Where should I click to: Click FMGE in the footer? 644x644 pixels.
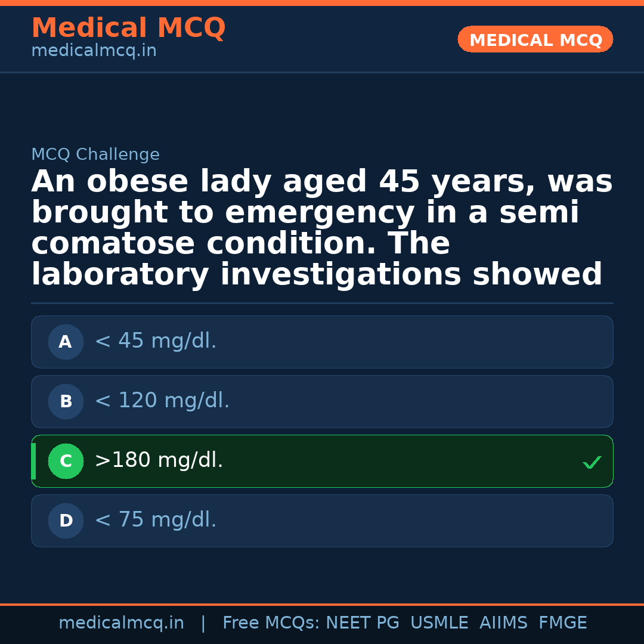click(x=562, y=623)
